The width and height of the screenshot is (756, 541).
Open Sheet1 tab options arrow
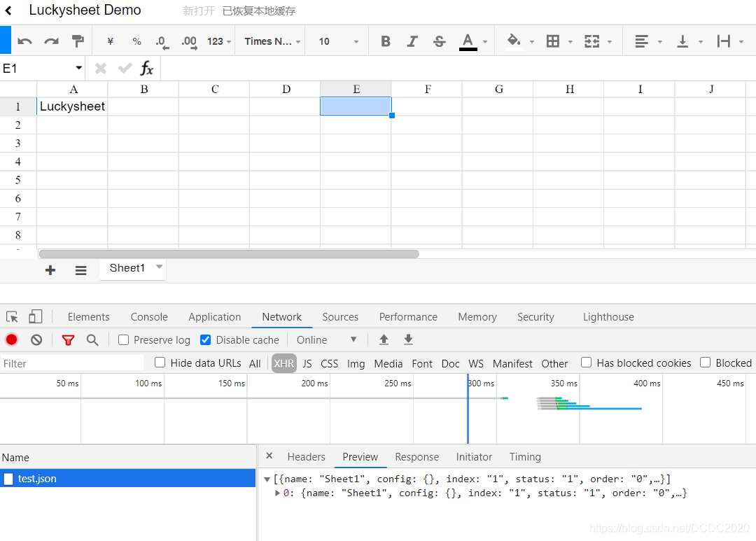tap(159, 267)
